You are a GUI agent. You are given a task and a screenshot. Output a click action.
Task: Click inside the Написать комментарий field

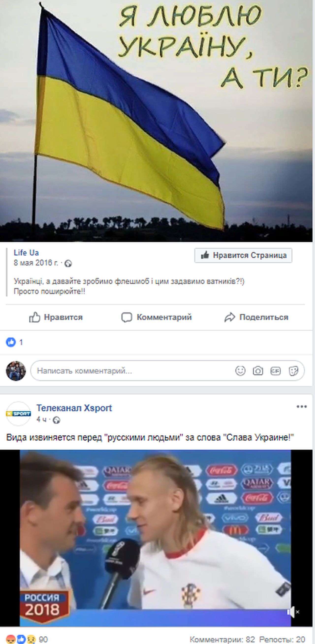167,371
